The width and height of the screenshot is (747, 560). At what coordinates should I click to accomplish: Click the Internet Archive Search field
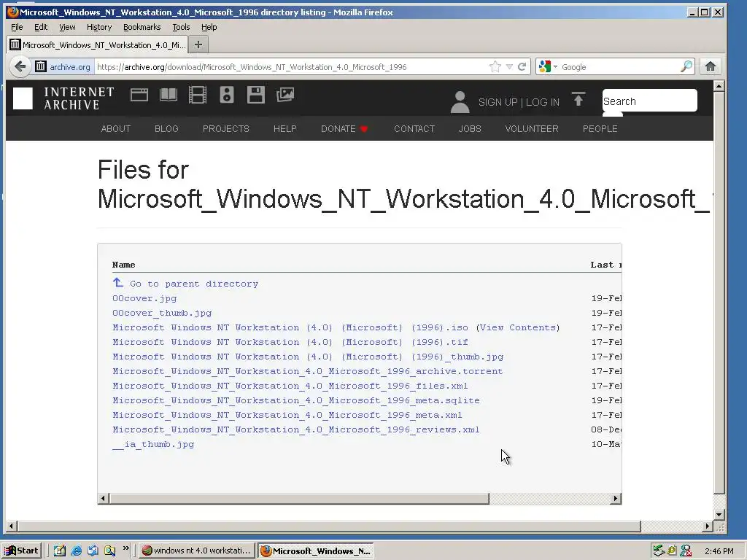[649, 101]
